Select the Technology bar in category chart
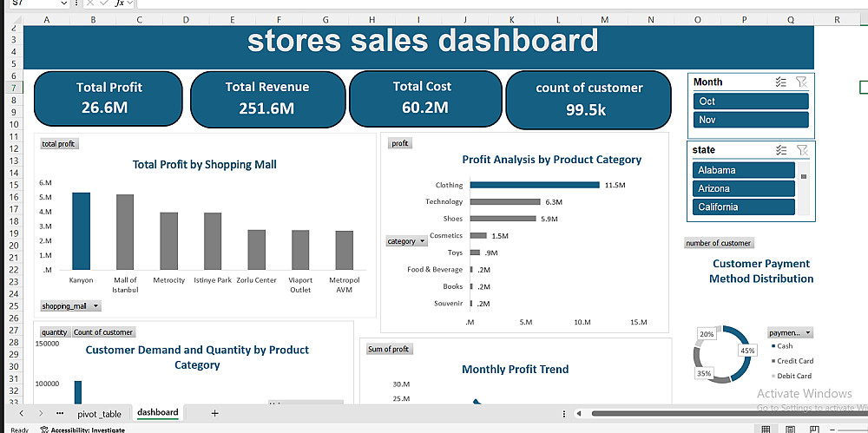The width and height of the screenshot is (868, 433). pyautogui.click(x=505, y=201)
